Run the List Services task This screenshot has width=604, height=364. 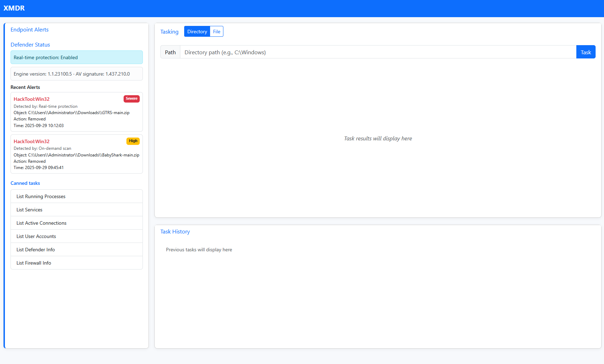click(x=76, y=210)
